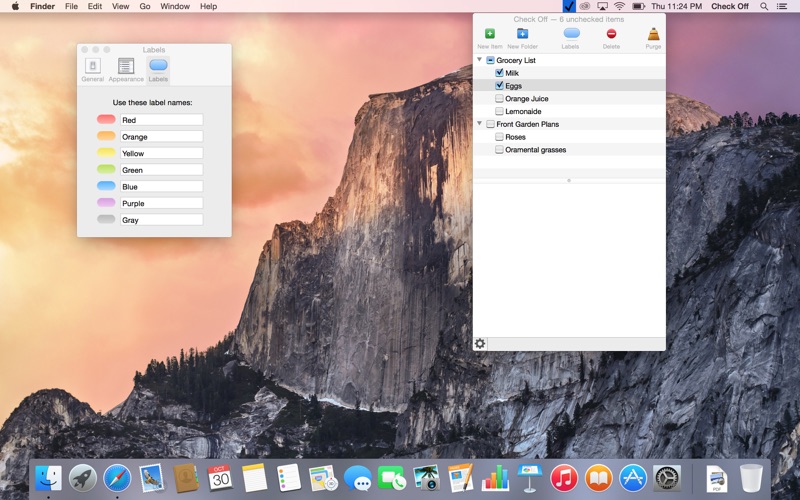Check the Lemonaide item checkbox
Image resolution: width=800 pixels, height=500 pixels.
click(500, 112)
